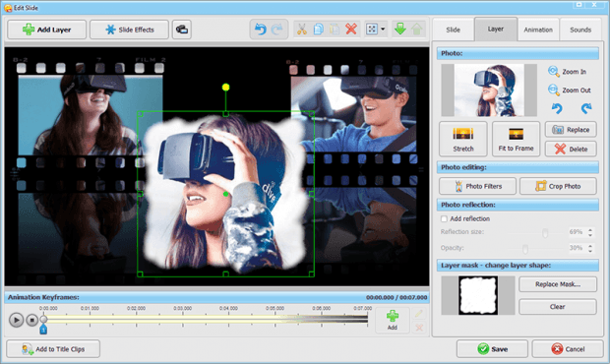The width and height of the screenshot is (610, 364).
Task: Replace the photo
Action: (x=571, y=130)
